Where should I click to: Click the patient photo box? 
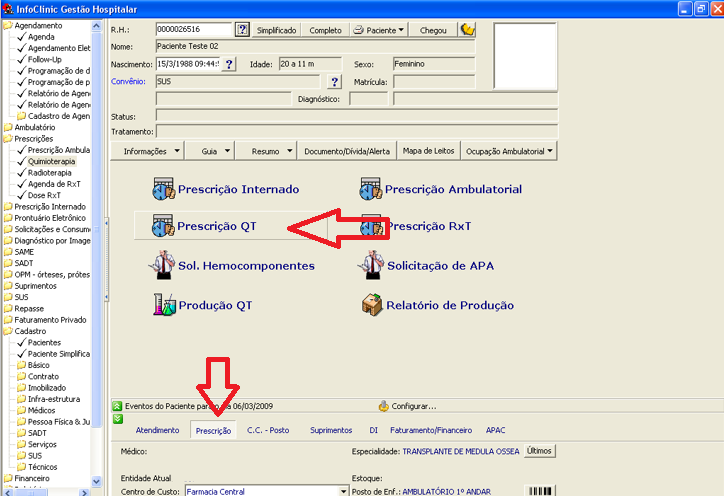click(525, 56)
